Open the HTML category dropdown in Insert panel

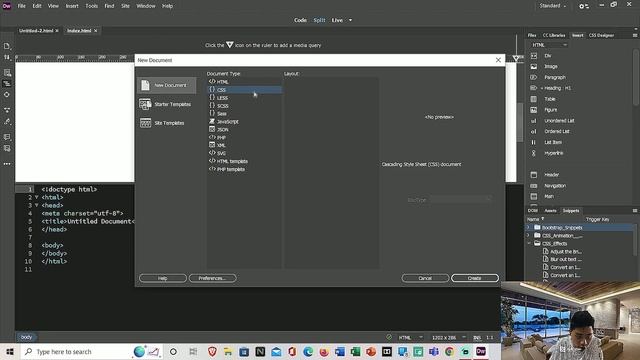tap(549, 45)
